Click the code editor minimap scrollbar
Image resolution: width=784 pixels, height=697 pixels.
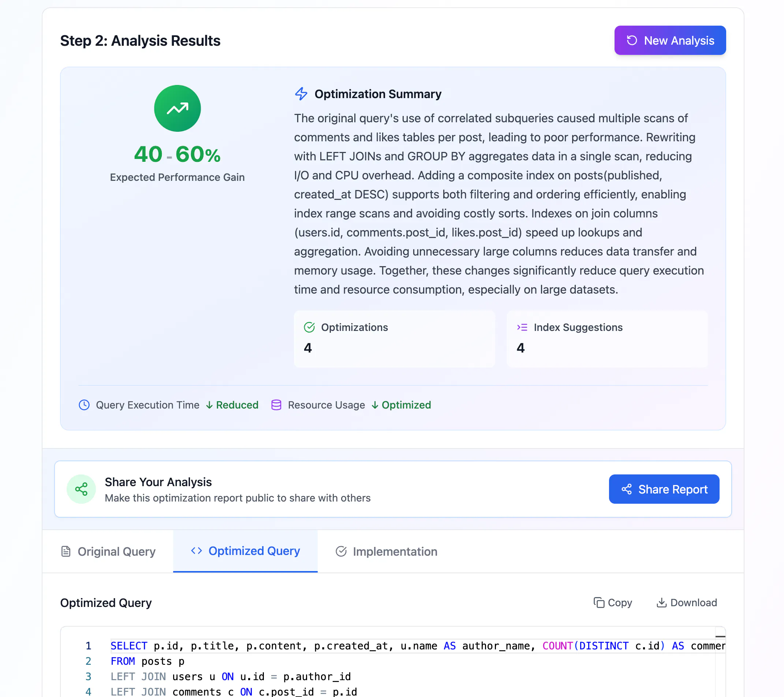pos(720,662)
